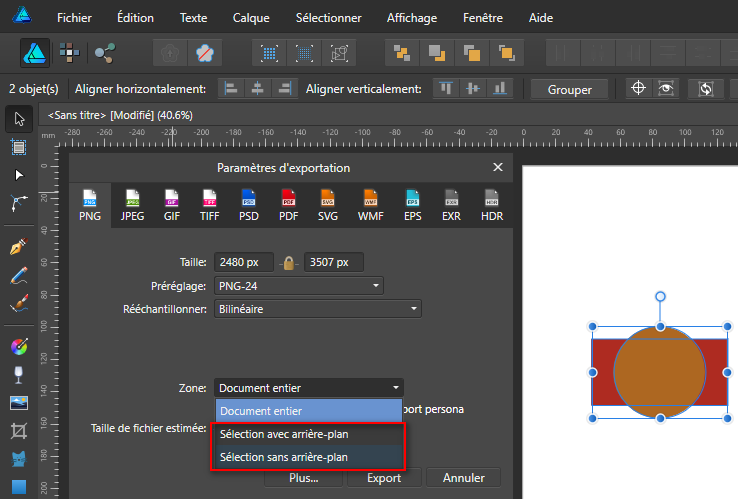
Task: Click the move to front icon
Action: [x=506, y=53]
